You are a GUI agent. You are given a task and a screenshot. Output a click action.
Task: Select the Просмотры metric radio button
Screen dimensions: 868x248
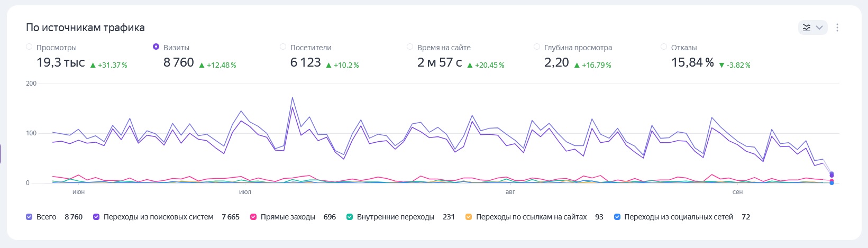point(29,47)
